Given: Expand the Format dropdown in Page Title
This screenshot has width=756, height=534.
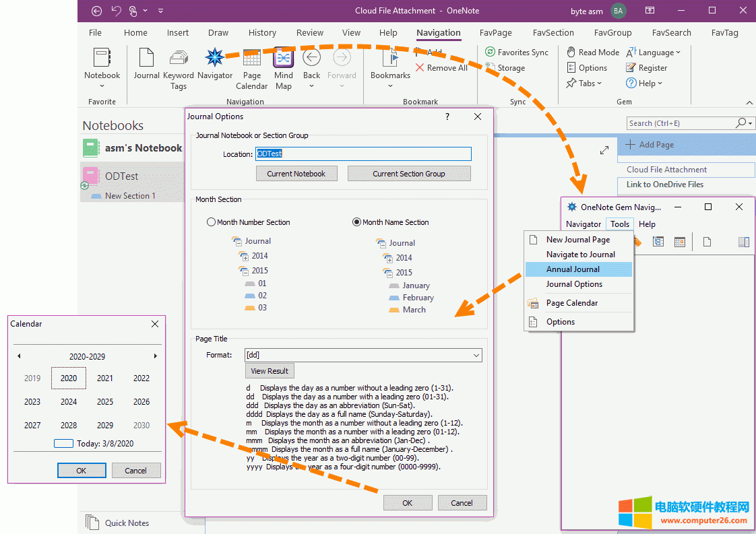Looking at the screenshot, I should coord(476,355).
